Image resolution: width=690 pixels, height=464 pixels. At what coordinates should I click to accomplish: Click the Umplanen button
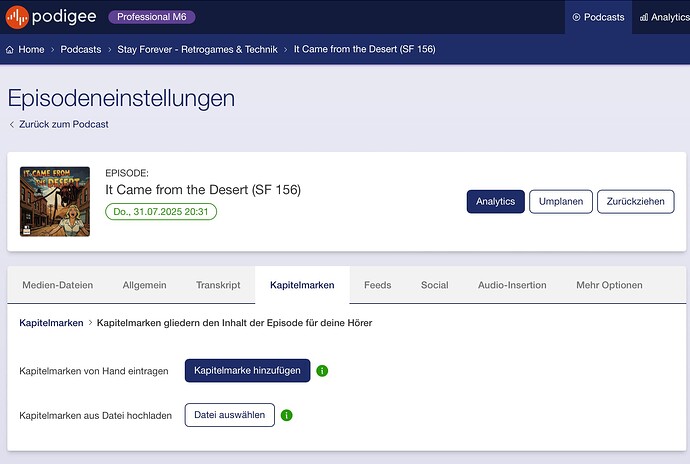(561, 202)
